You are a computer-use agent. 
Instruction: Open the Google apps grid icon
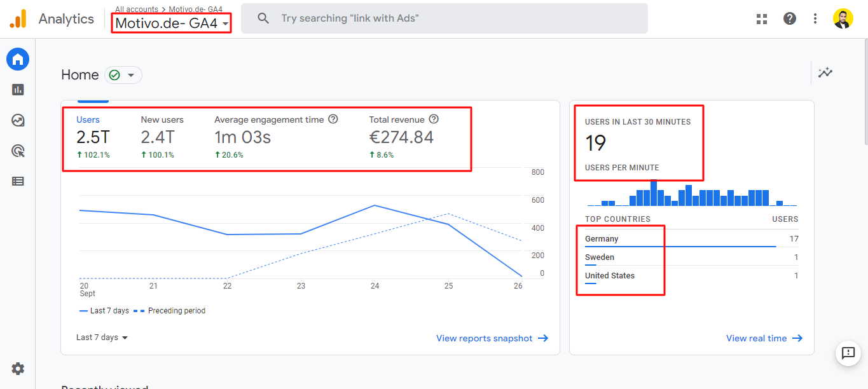(762, 19)
